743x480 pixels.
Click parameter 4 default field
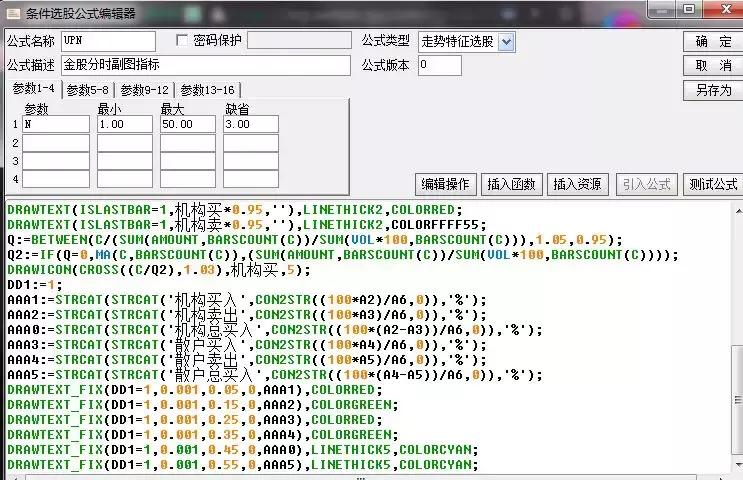click(x=251, y=179)
